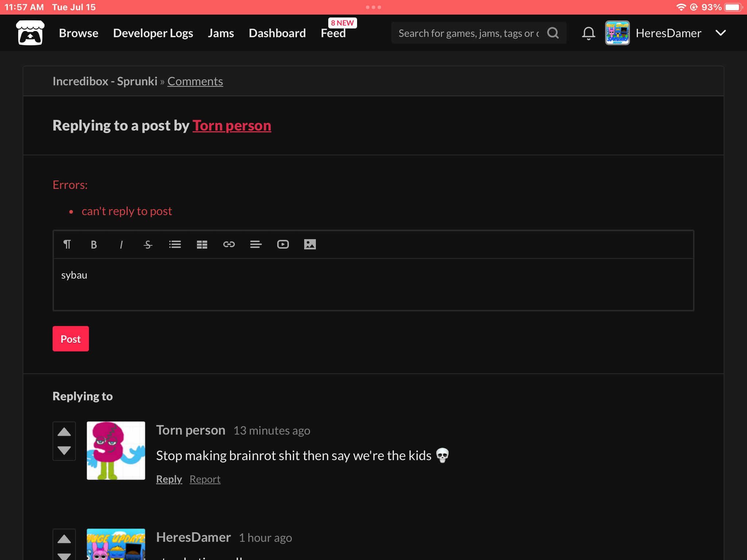747x560 pixels.
Task: Open HeresDamer profile avatar in header
Action: [x=618, y=33]
